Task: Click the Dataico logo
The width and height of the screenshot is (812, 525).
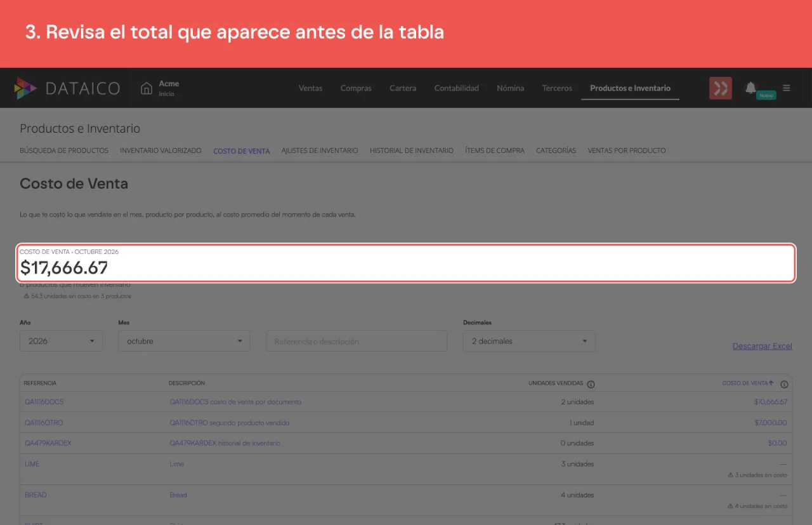Action: [x=67, y=88]
